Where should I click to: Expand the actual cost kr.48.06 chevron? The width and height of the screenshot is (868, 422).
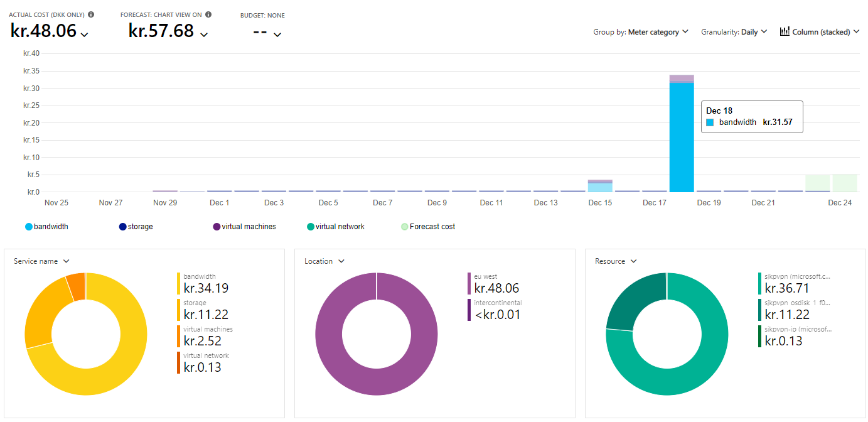pos(85,35)
